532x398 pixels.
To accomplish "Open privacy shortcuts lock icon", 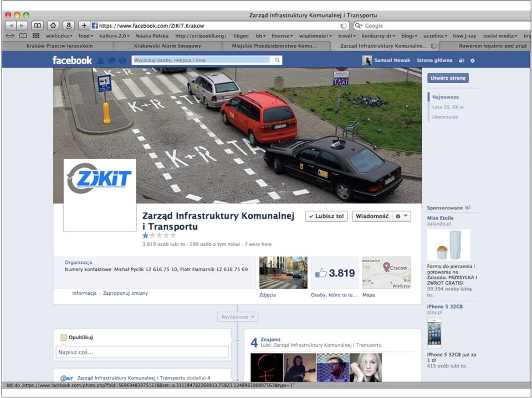I will [462, 60].
